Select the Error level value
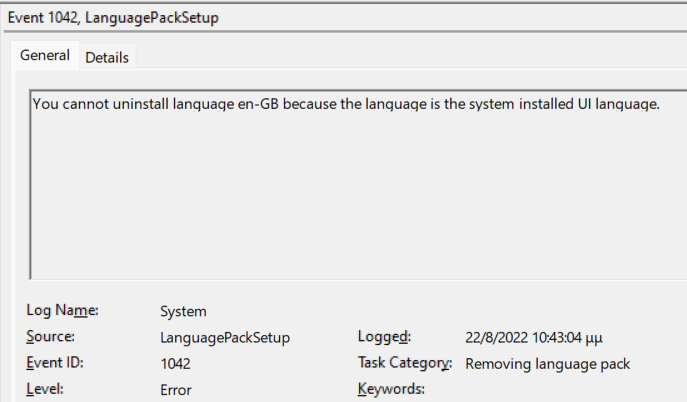The image size is (687, 402). pos(176,390)
